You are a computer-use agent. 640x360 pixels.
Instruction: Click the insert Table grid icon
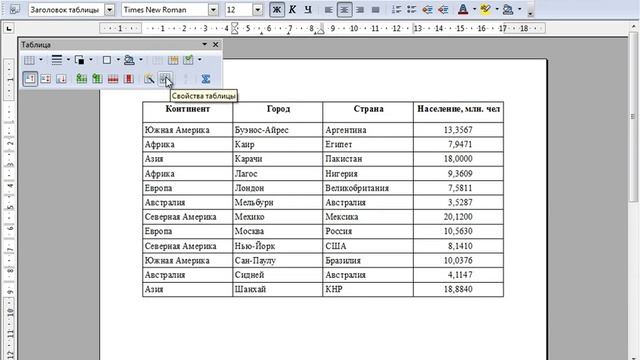pos(29,60)
